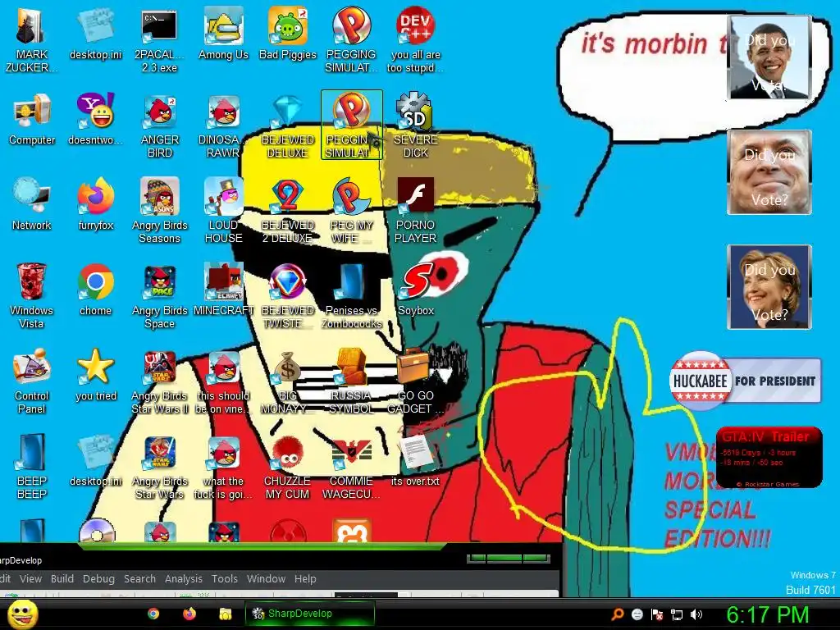
Task: Click the smiley Start button
Action: coord(22,614)
